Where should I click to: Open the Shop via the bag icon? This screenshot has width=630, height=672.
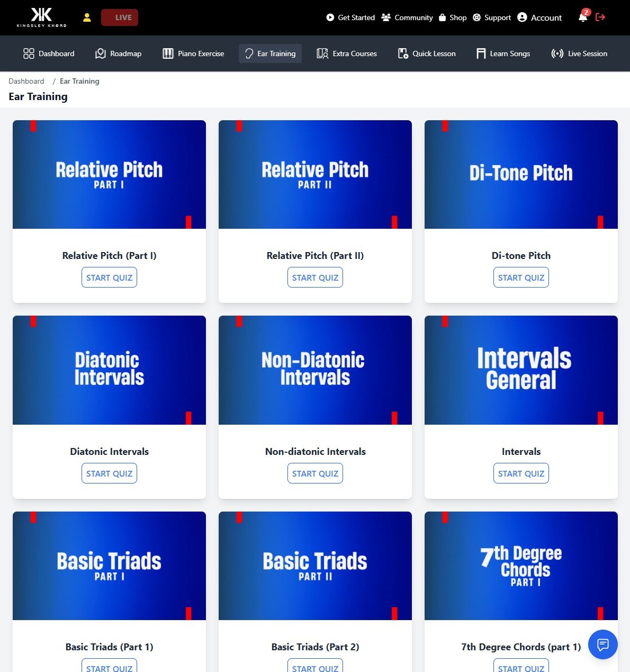tap(443, 17)
